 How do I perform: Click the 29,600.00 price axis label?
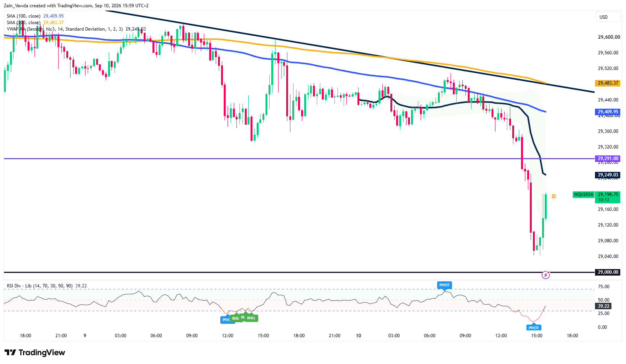tap(608, 37)
